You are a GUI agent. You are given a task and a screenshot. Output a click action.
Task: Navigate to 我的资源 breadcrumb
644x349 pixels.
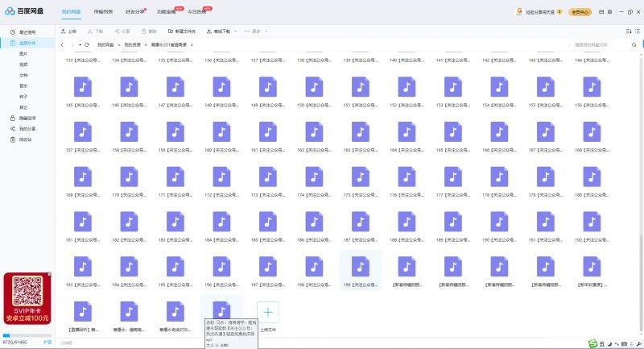pos(132,45)
